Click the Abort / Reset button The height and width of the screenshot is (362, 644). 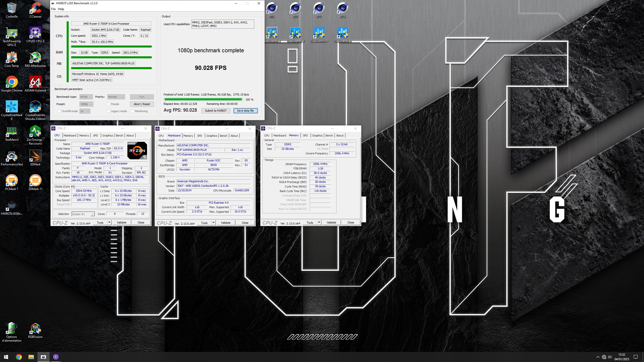point(142,104)
